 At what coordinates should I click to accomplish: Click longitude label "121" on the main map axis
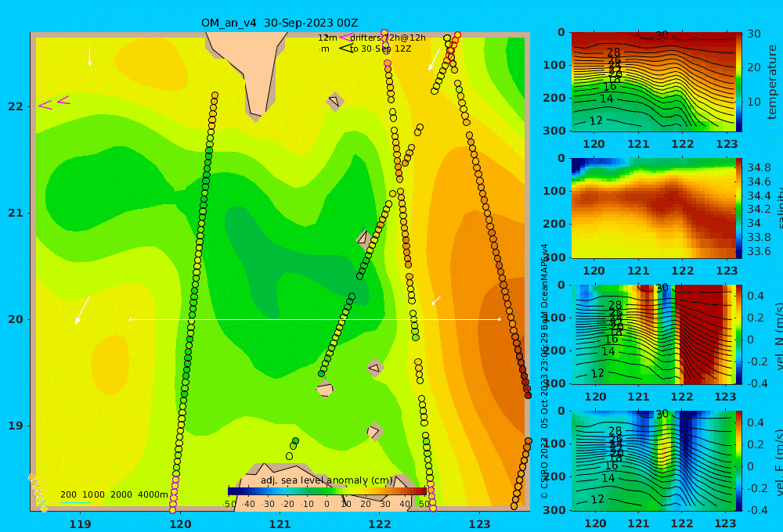(280, 524)
